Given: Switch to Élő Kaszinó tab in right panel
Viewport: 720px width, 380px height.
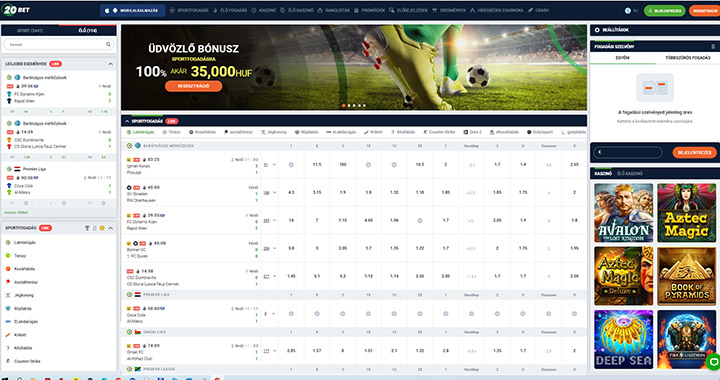Looking at the screenshot, I should point(630,173).
